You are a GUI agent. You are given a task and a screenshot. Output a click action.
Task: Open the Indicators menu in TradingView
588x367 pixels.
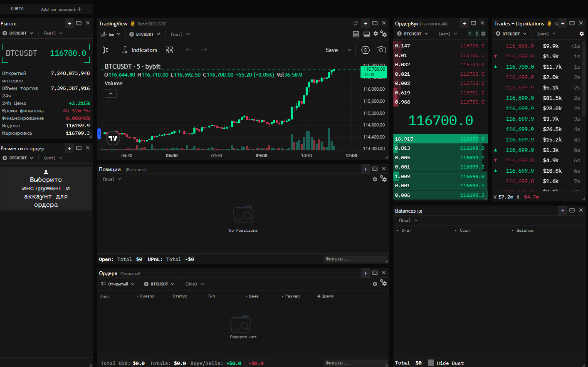[139, 50]
